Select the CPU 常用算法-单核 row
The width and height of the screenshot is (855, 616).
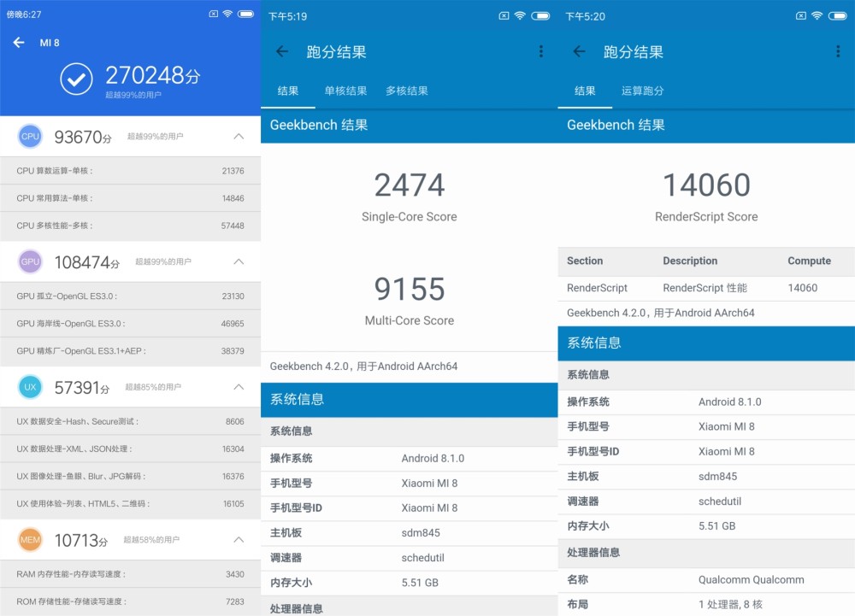click(x=130, y=198)
